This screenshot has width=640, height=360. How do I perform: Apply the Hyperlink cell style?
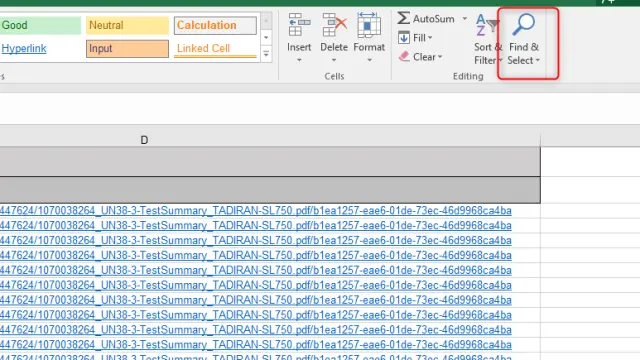40,49
